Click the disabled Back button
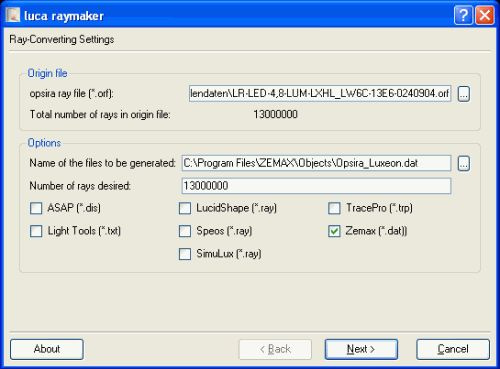 (x=275, y=349)
